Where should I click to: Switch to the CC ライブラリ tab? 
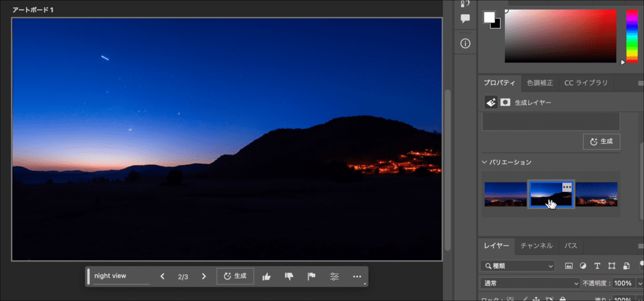click(x=585, y=83)
